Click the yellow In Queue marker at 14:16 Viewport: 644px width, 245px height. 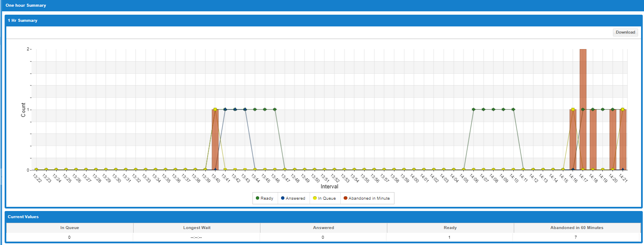coord(573,109)
